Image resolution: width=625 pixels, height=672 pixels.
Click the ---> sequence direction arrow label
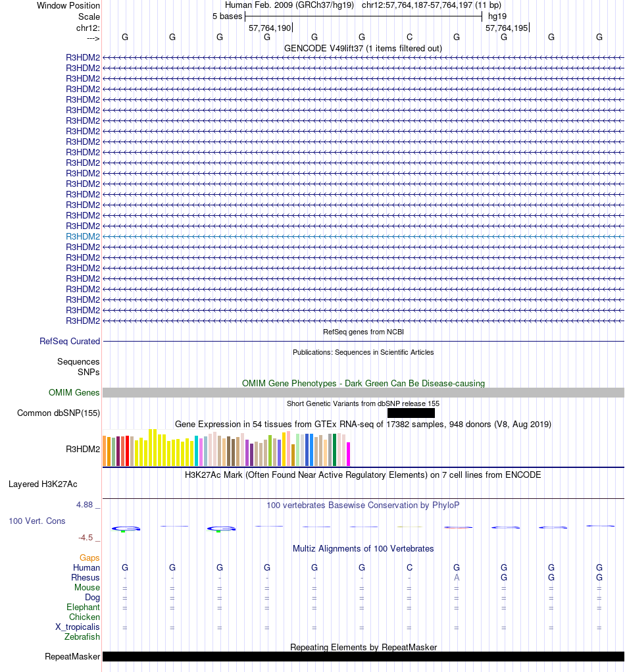pyautogui.click(x=93, y=39)
